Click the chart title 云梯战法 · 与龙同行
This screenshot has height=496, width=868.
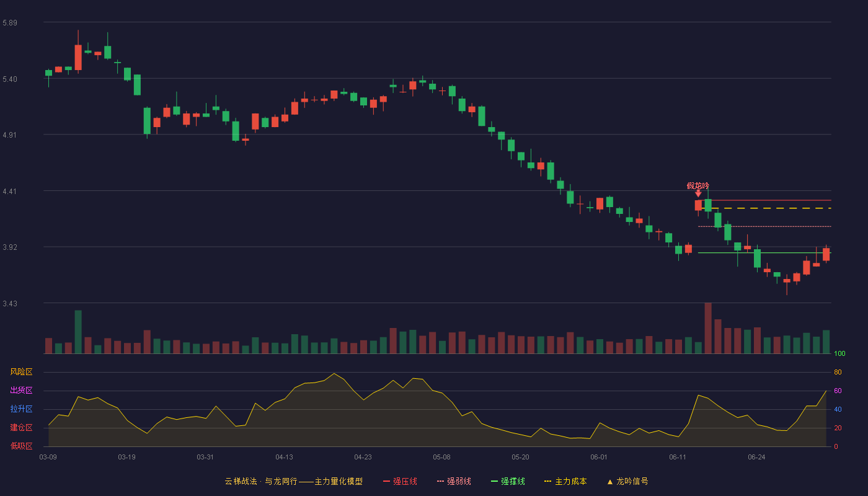[x=261, y=481]
